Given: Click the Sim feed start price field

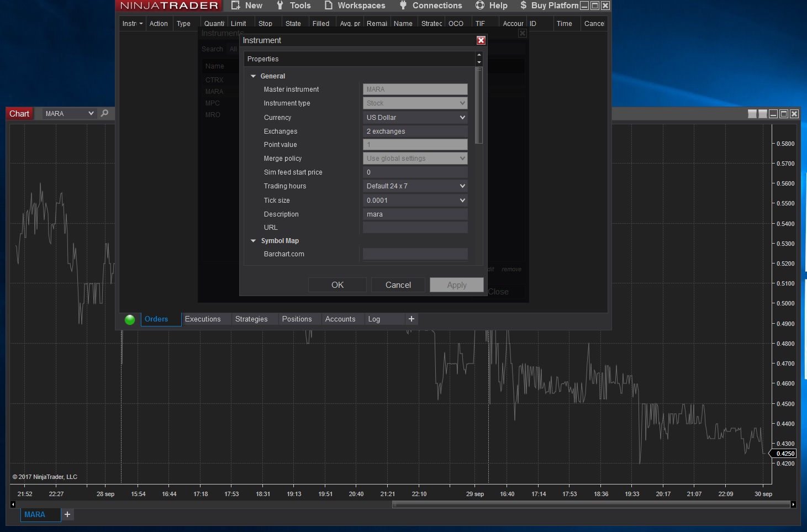Looking at the screenshot, I should 415,172.
